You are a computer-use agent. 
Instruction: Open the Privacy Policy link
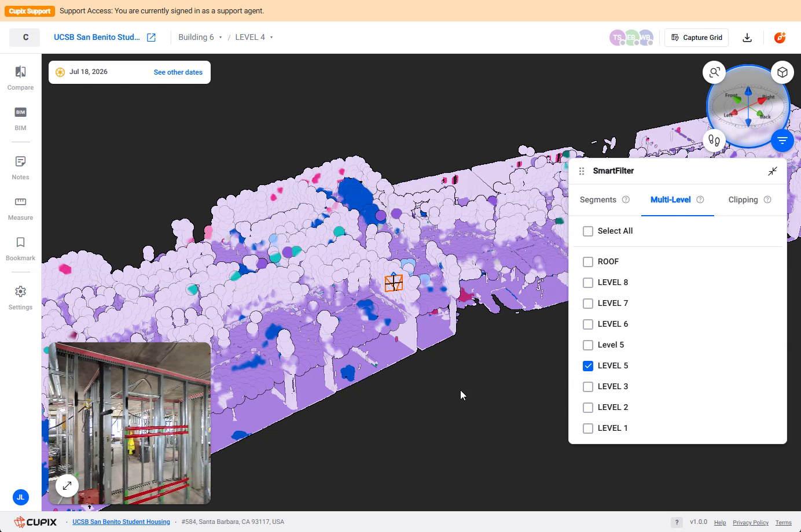[x=751, y=523]
